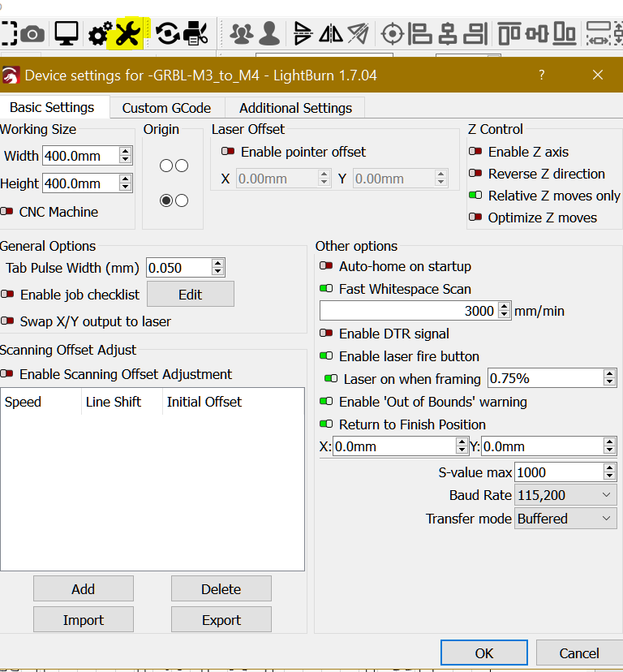Image resolution: width=623 pixels, height=672 pixels.
Task: Click the Import button
Action: pos(84,619)
